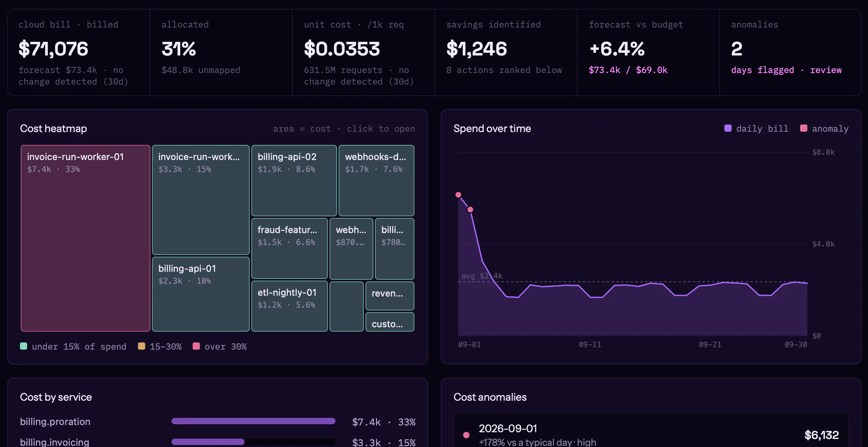Open billing-api-01 heatmap tile
The width and height of the screenshot is (868, 447).
click(201, 294)
